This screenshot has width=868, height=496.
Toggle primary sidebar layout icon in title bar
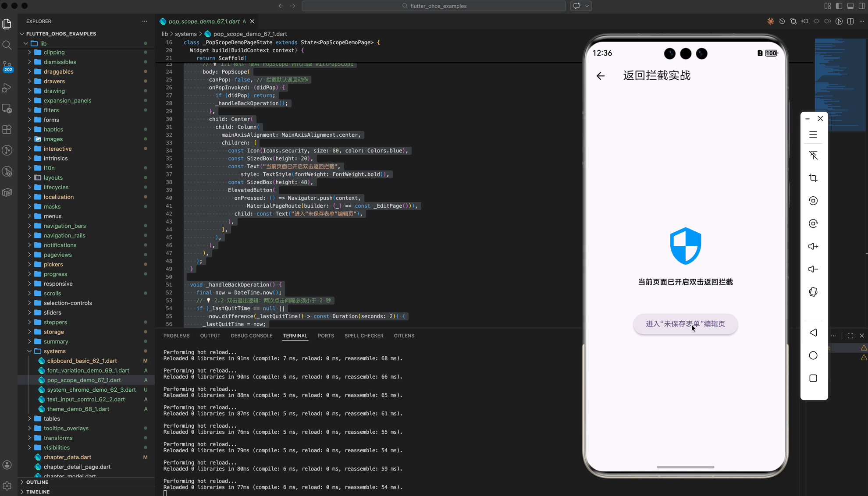[x=839, y=6]
